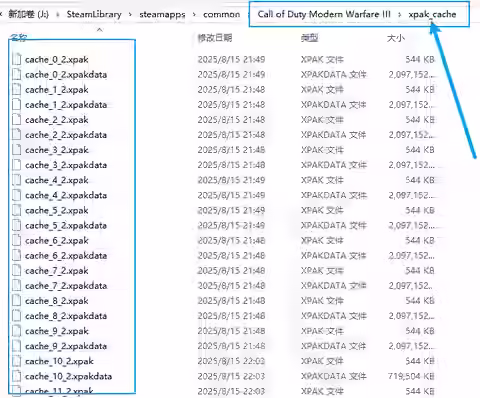
Task: Click the icon left of cache_6_2.xpak
Action: click(16, 240)
